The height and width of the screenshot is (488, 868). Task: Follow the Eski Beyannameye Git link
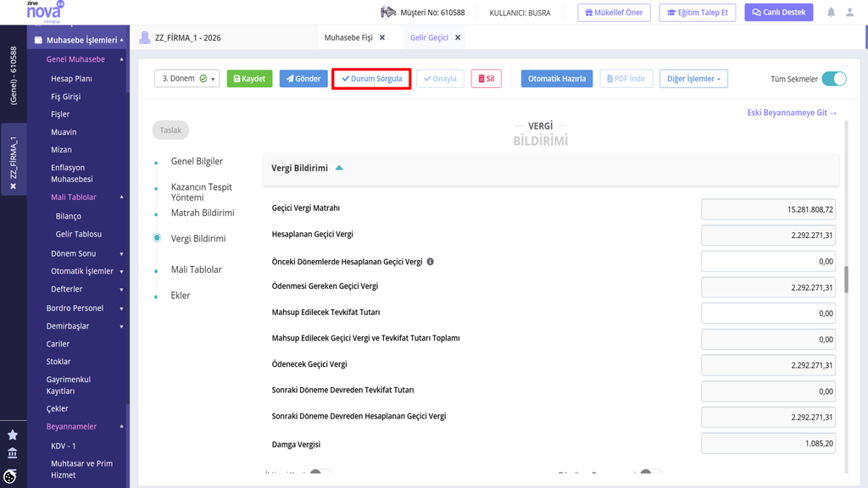(x=792, y=113)
